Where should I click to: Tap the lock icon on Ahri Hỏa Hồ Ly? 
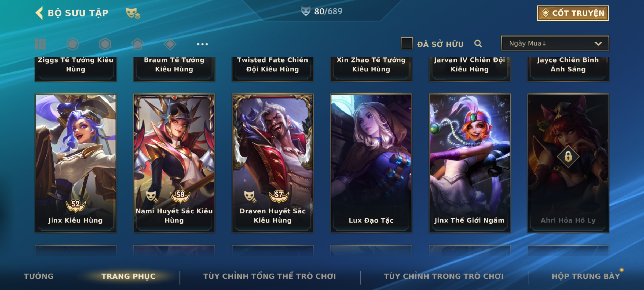568,156
